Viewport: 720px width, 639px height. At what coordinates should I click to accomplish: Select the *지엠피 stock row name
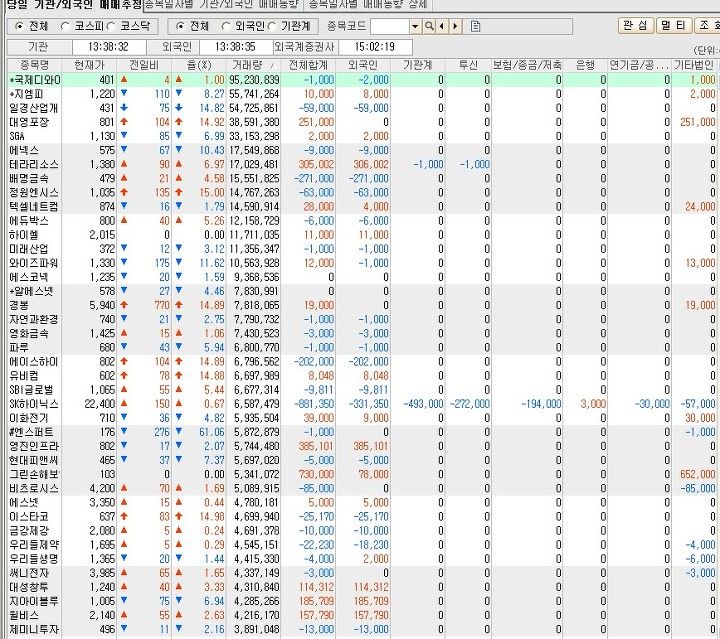point(27,94)
